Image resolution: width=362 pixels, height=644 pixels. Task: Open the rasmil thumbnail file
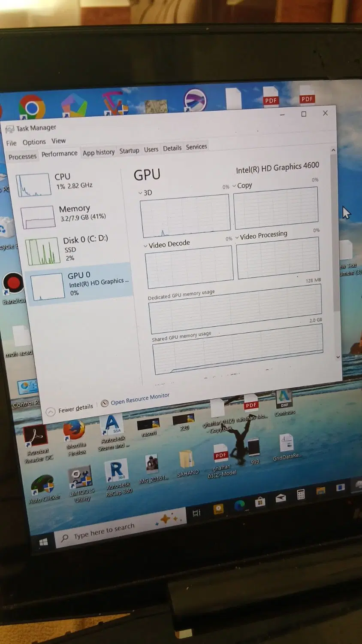tap(148, 427)
